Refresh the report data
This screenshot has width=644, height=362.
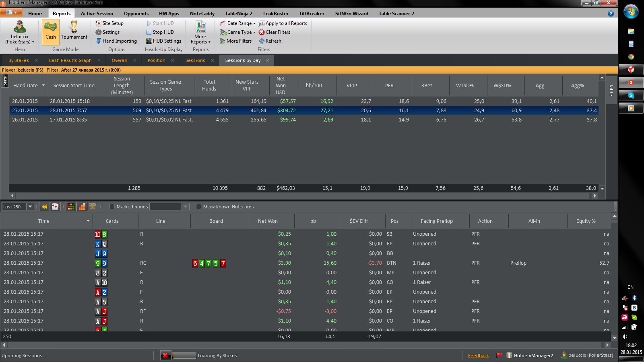point(270,41)
